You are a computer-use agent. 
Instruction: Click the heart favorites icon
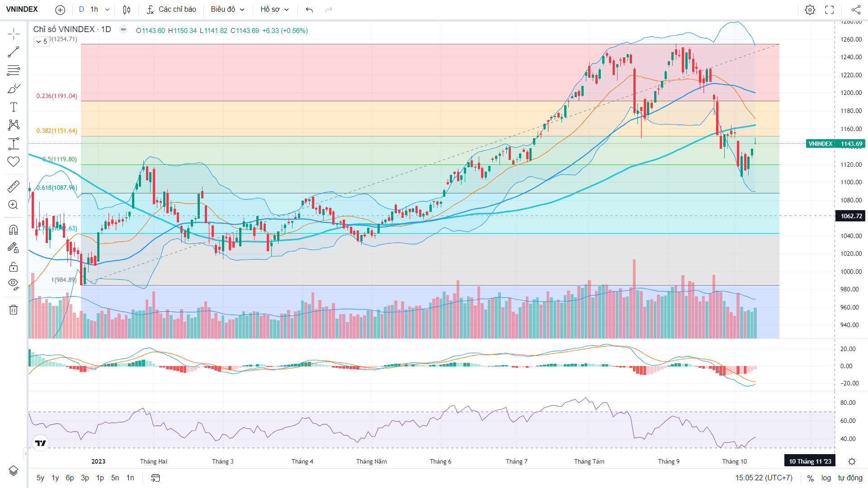[14, 162]
